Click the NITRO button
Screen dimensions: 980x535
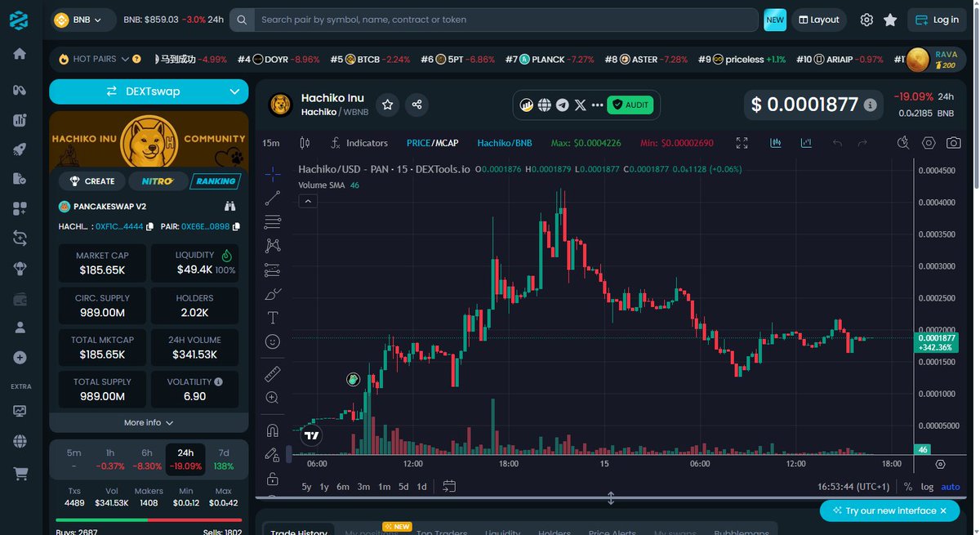(158, 181)
